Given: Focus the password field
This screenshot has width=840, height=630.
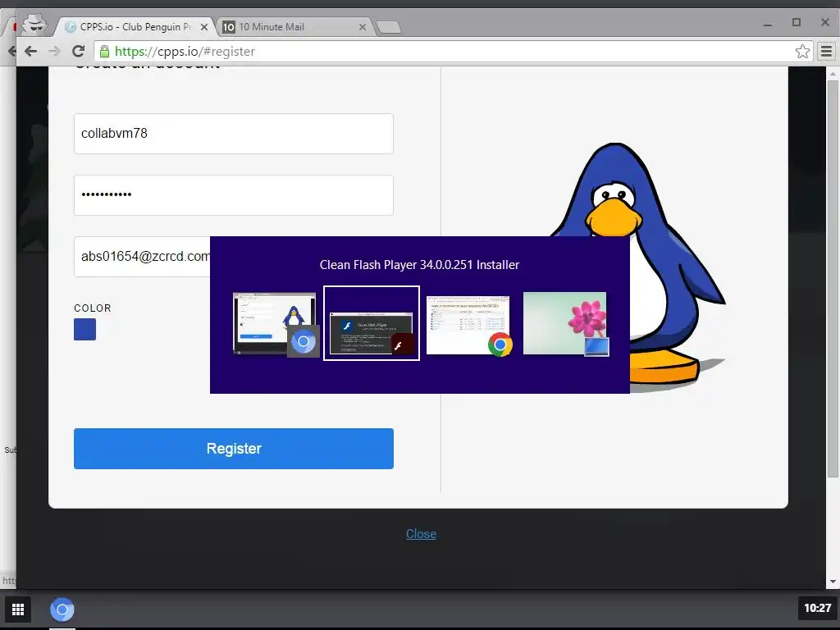Looking at the screenshot, I should pos(234,195).
